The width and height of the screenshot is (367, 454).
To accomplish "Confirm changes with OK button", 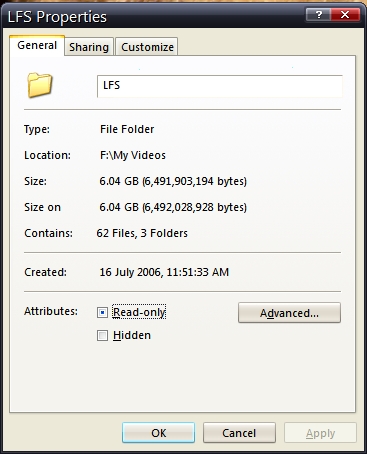I will click(x=158, y=433).
